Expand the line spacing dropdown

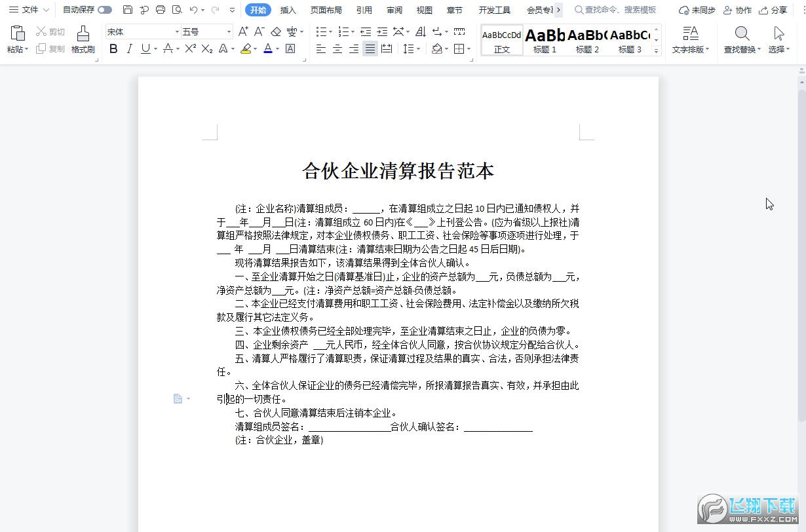419,49
